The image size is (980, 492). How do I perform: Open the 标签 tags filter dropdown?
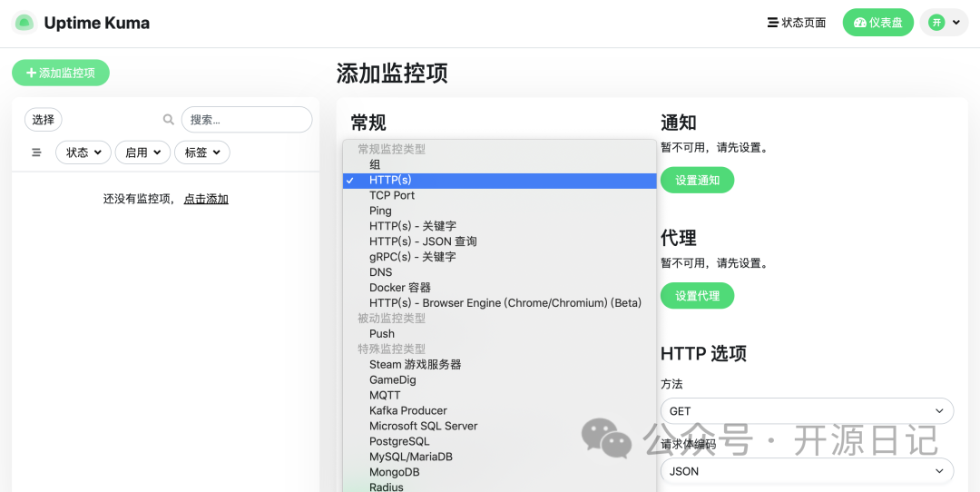(x=201, y=153)
